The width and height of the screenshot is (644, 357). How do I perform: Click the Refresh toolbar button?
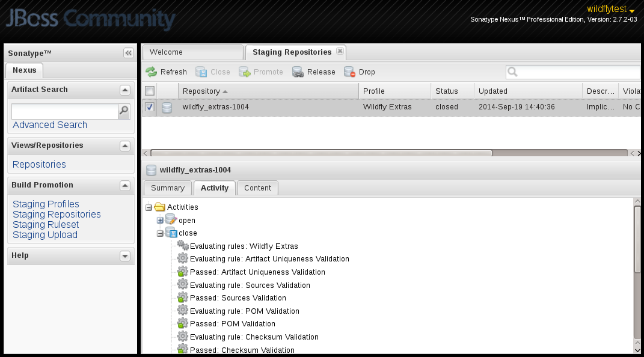pos(167,72)
